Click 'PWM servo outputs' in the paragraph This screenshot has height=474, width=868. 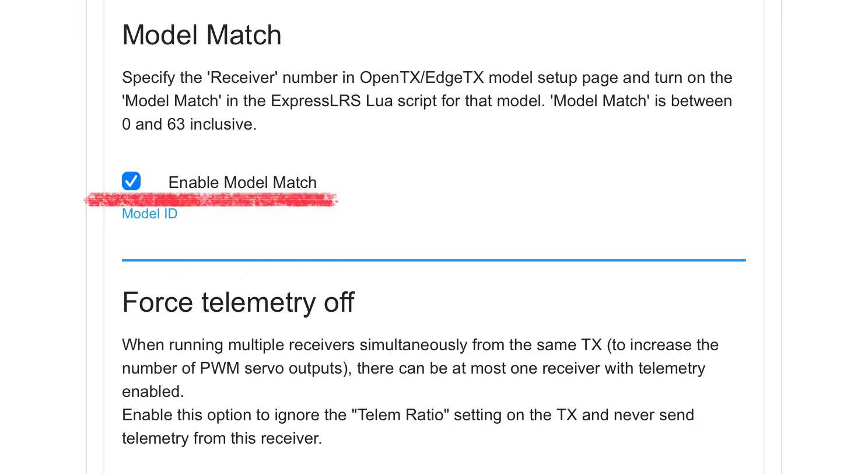[x=274, y=368]
